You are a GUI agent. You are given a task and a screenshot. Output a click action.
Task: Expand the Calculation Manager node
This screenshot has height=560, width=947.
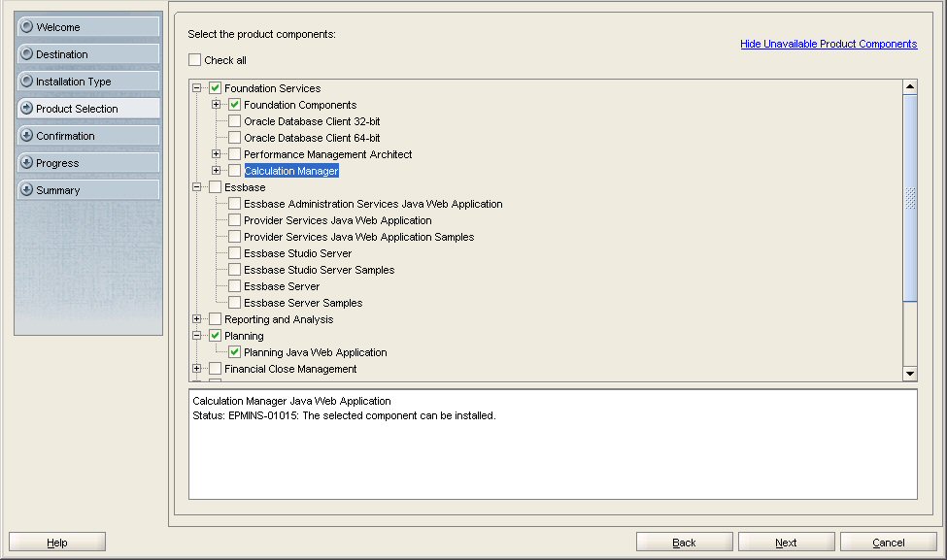point(217,171)
